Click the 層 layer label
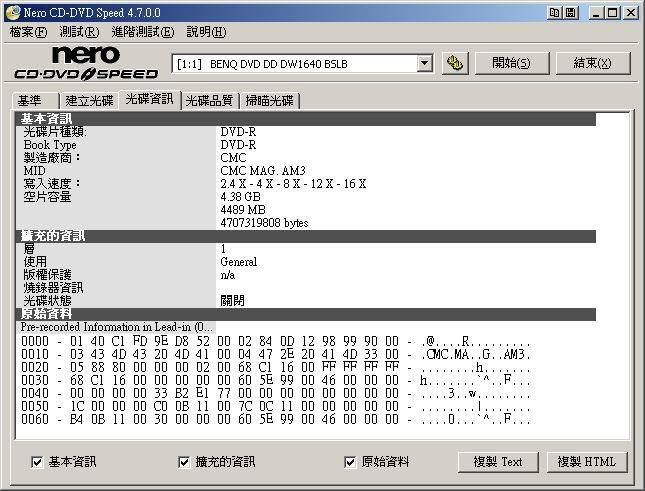Viewport: 645px width, 491px height. (29, 248)
